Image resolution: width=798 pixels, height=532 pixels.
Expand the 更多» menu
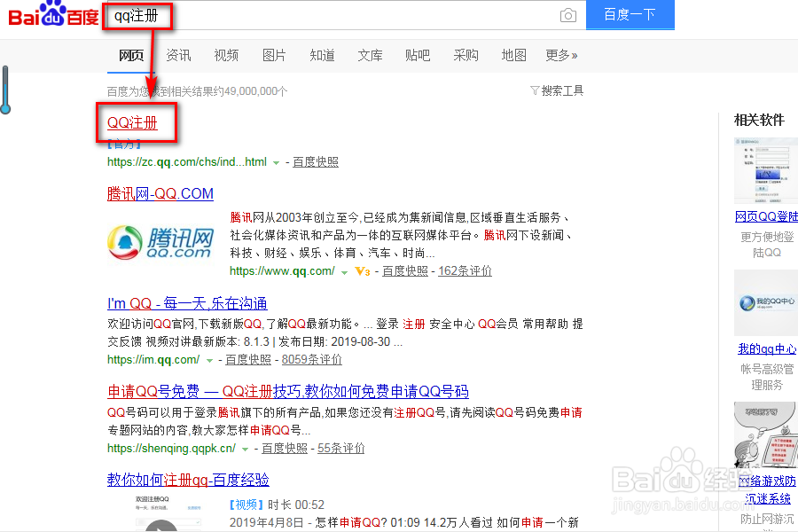tap(561, 55)
